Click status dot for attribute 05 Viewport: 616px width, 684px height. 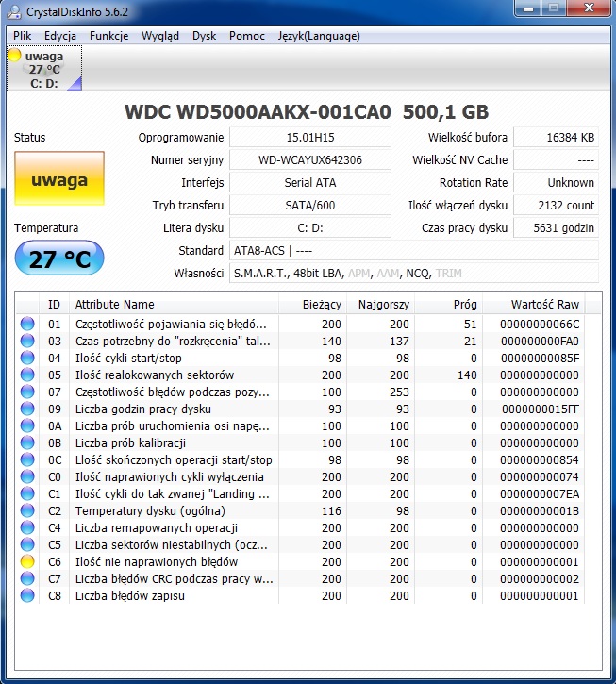coord(27,375)
